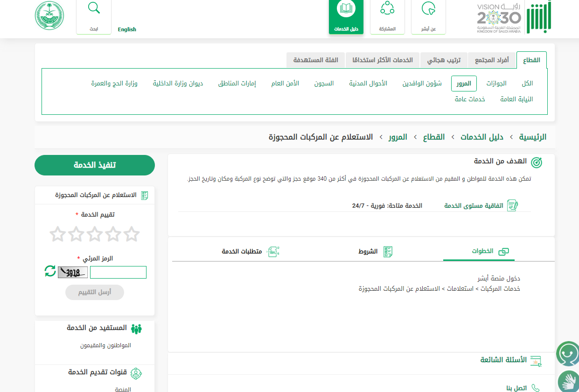Filter by ديوان وزارة الداخلية sector
Viewport: 579px width, 392px height.
(178, 84)
